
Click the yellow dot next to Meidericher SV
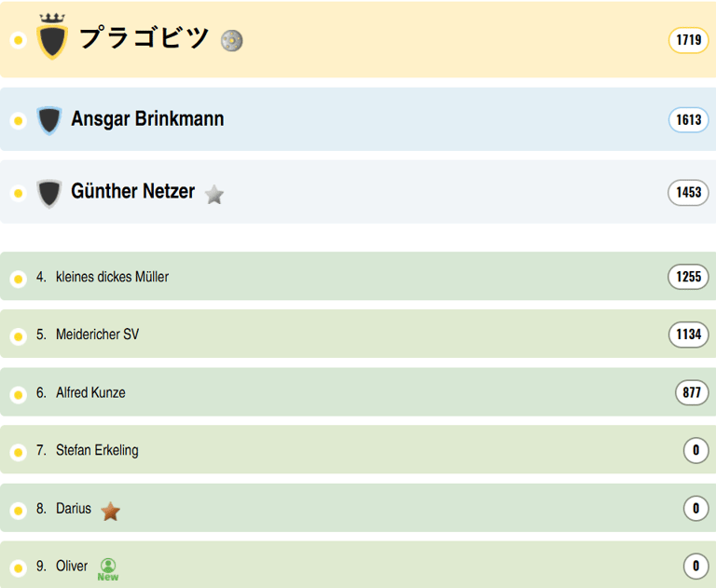[x=18, y=335]
